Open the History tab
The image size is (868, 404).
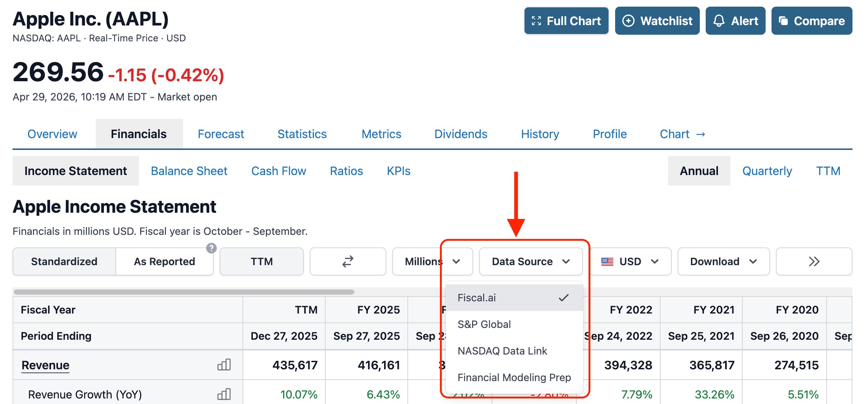pyautogui.click(x=540, y=134)
